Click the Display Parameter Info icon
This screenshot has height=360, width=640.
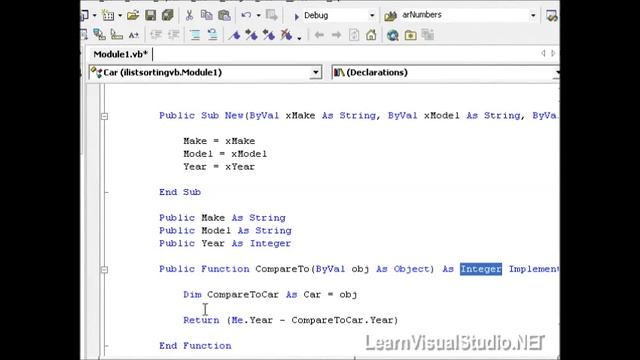point(117,35)
